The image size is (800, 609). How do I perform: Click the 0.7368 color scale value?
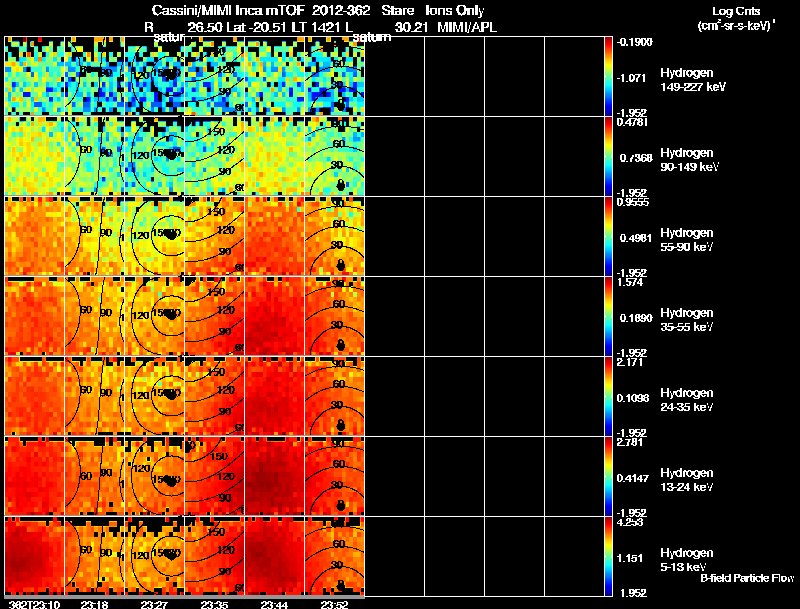tap(636, 158)
